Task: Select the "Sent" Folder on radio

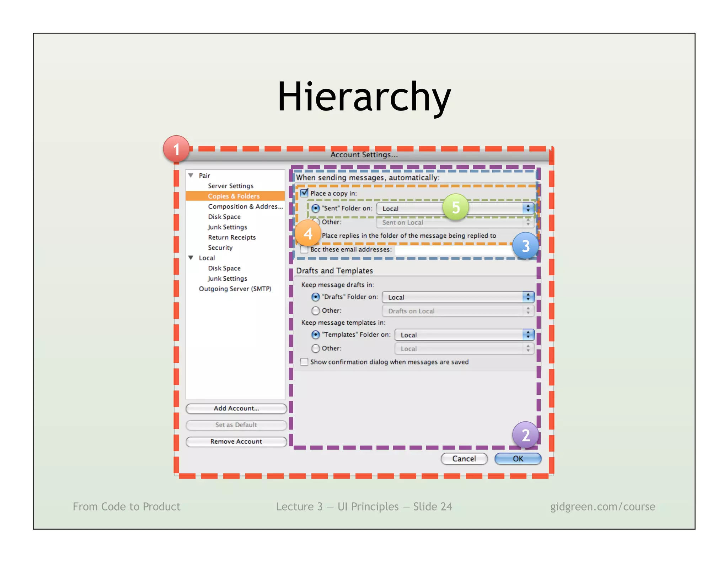Action: 315,208
